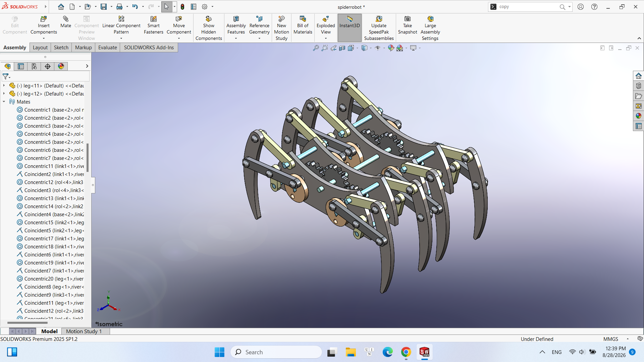The height and width of the screenshot is (362, 644).
Task: Activate Move Component
Action: 179,25
